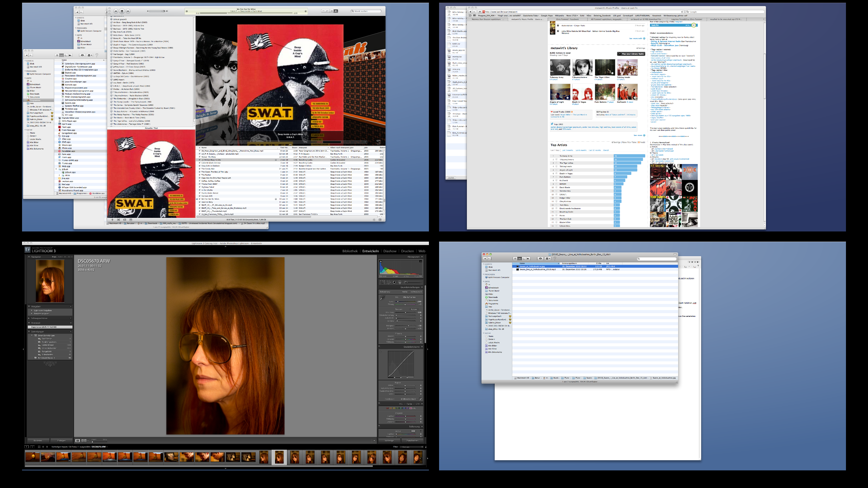This screenshot has height=488, width=868.
Task: Skip to next track in iTunes
Action: (128, 11)
